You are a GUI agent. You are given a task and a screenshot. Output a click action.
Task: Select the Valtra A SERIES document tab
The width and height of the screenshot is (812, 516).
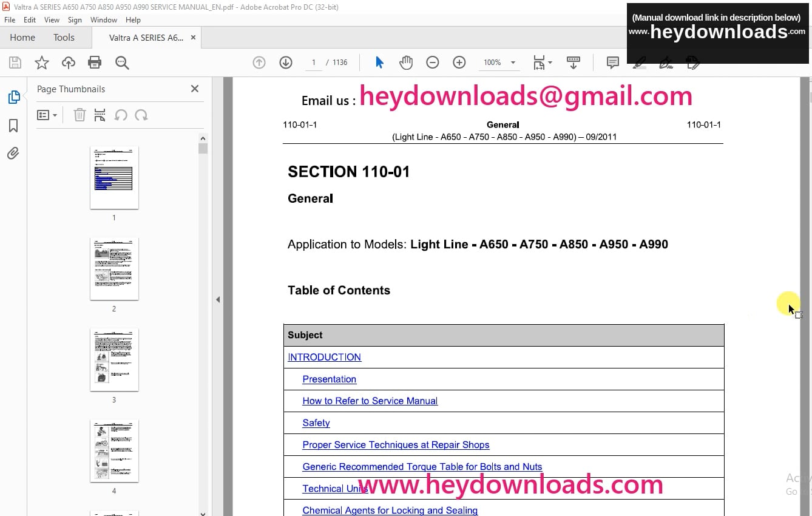coord(146,37)
